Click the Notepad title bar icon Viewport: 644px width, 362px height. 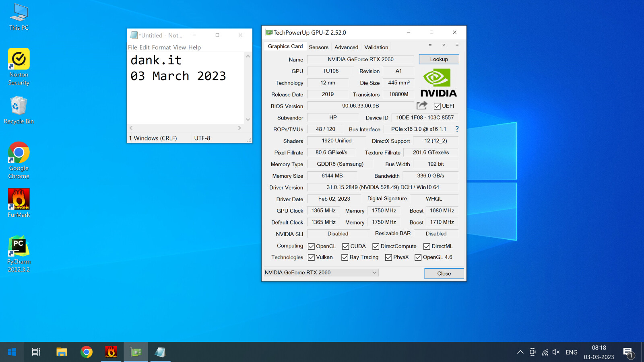[134, 35]
